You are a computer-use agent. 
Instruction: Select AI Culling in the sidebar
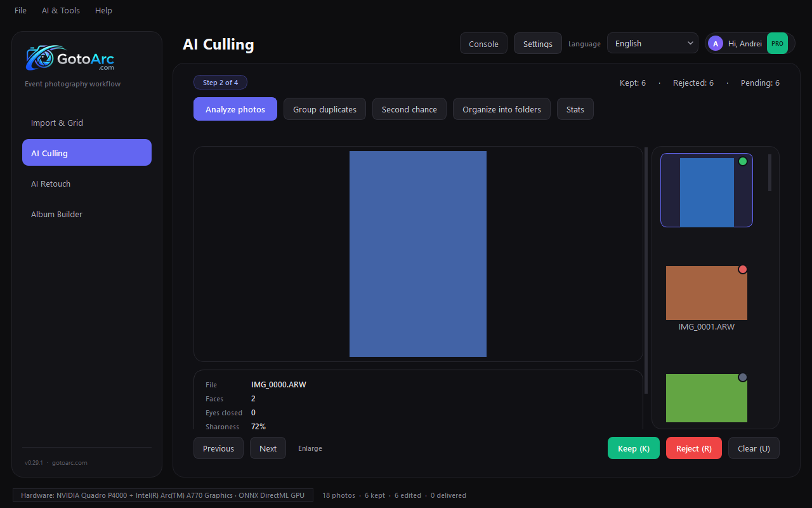tap(87, 153)
